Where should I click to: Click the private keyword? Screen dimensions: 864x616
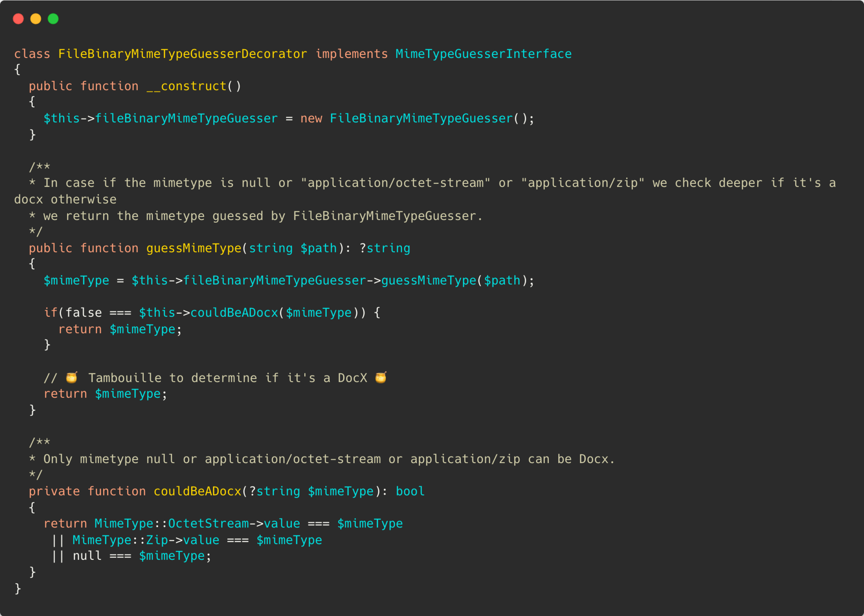click(x=54, y=491)
